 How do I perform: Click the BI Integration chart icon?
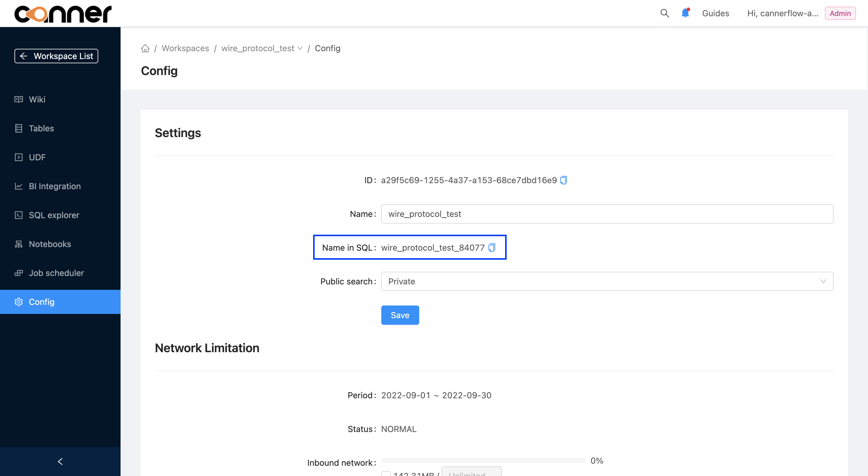click(x=18, y=186)
